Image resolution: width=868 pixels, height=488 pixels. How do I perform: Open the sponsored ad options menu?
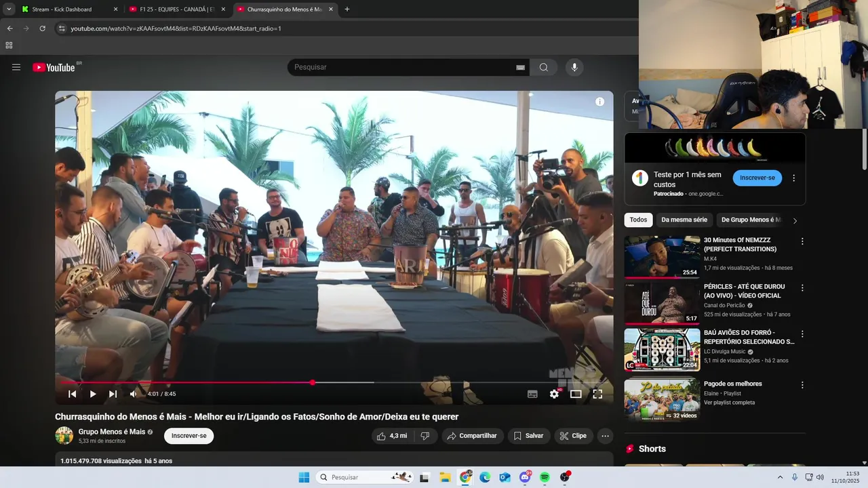click(793, 178)
